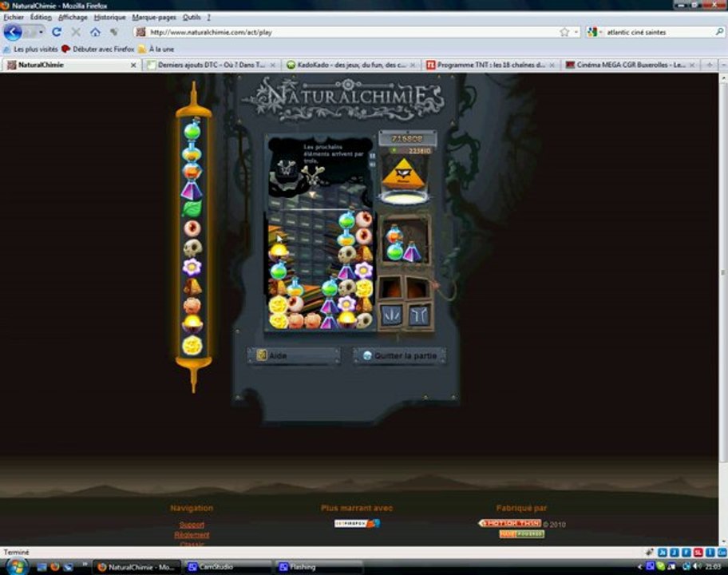Click the purple pyramid flask in element chain
Viewport: 728px width, 575px height.
(192, 190)
